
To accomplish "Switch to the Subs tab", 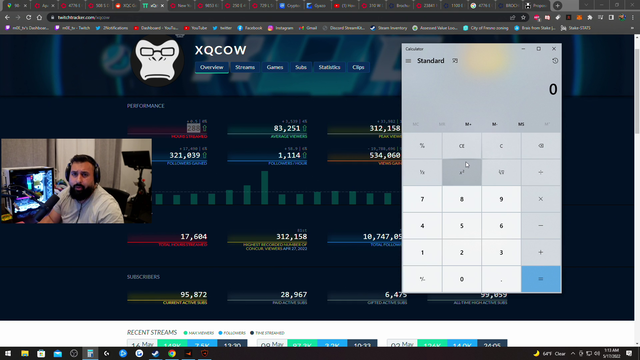I will 301,67.
